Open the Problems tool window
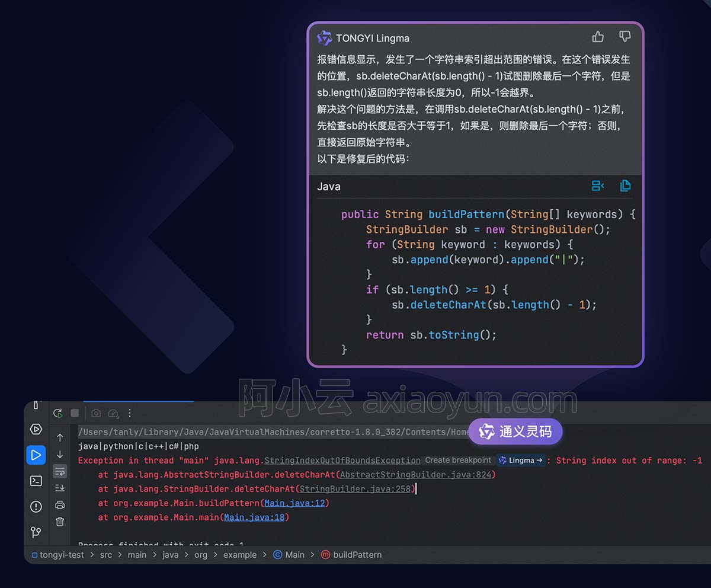The height and width of the screenshot is (588, 711). [x=36, y=506]
